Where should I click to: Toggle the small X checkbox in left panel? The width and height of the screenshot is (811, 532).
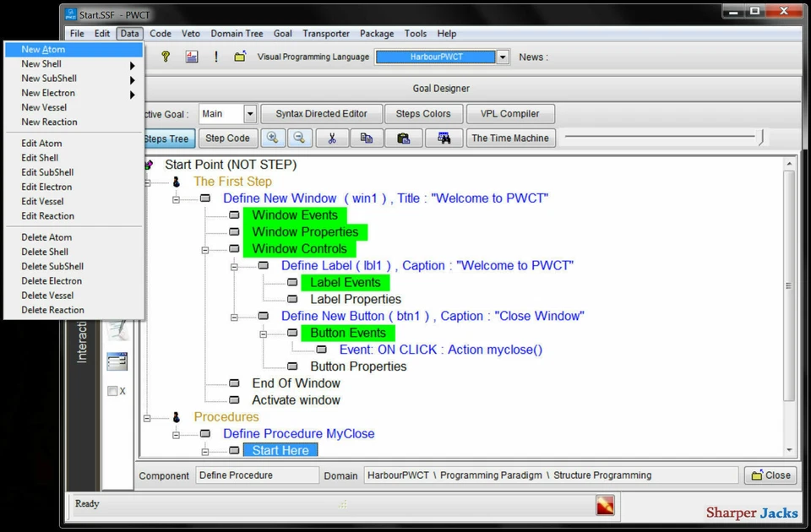pyautogui.click(x=112, y=391)
